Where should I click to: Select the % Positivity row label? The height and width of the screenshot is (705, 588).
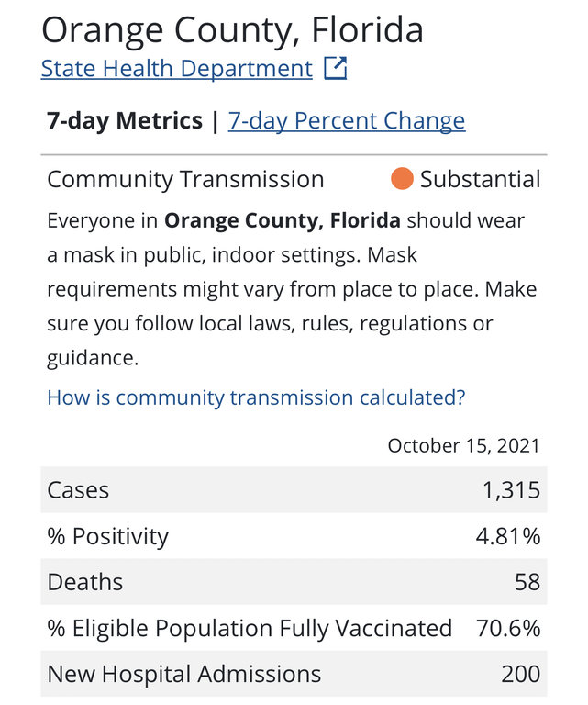tap(108, 536)
